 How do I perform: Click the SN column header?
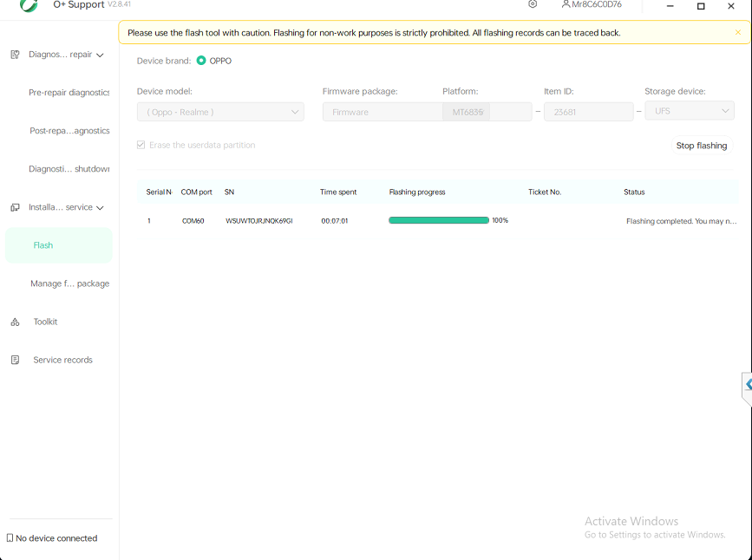click(229, 192)
